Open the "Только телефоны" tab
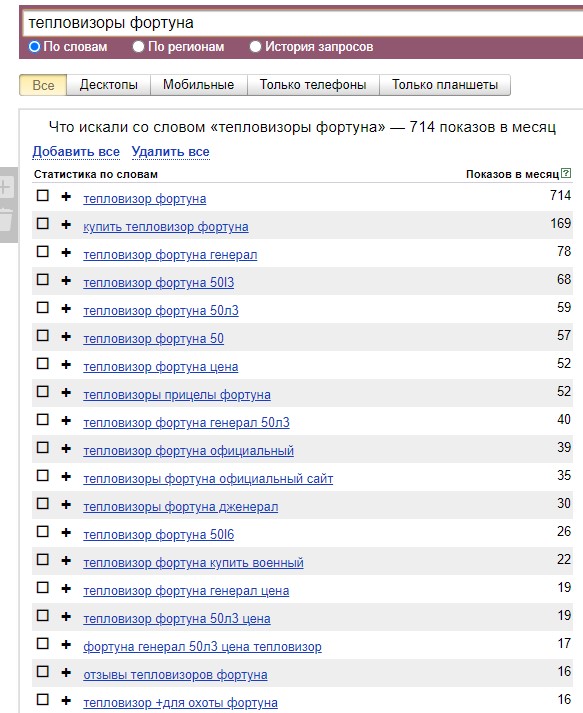583x713 pixels. (x=313, y=85)
